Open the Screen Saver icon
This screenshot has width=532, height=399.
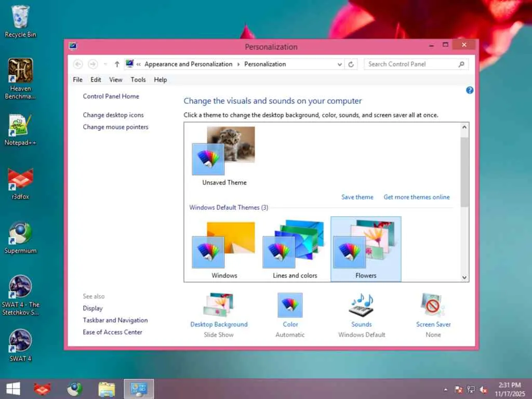pyautogui.click(x=433, y=305)
